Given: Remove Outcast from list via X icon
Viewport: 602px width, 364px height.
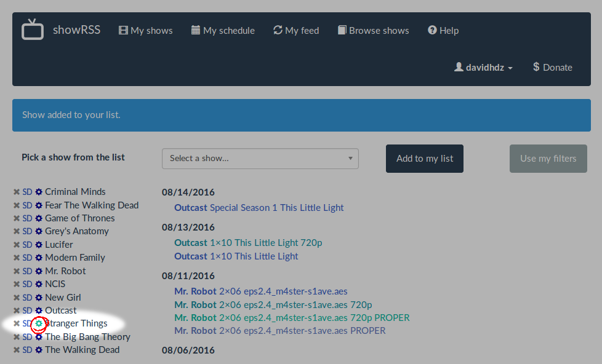Looking at the screenshot, I should click(x=17, y=311).
